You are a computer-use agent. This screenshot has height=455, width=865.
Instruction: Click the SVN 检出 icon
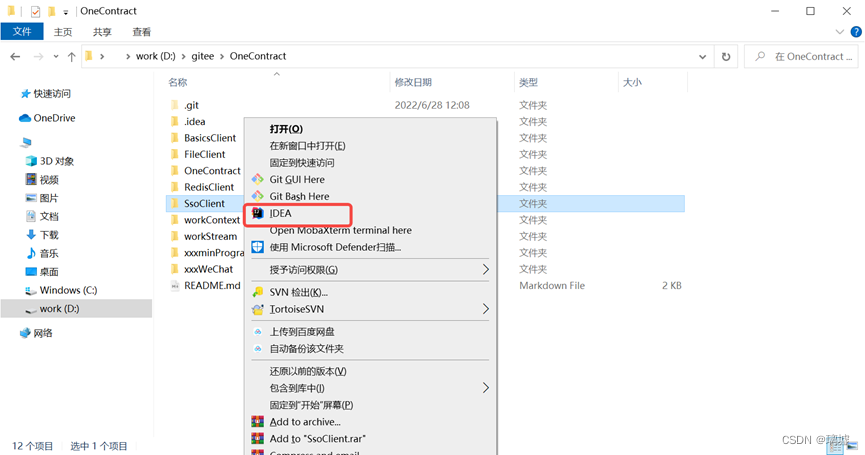(x=258, y=292)
